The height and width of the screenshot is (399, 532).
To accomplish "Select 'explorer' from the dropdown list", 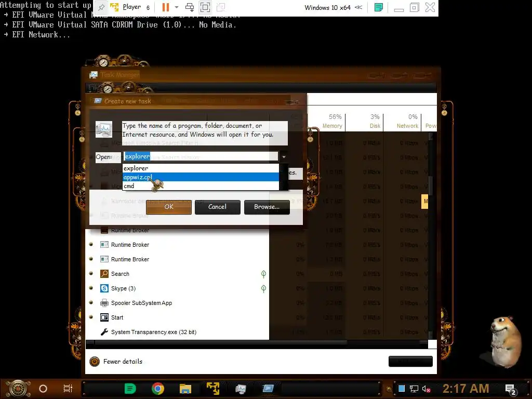I will 201,168.
